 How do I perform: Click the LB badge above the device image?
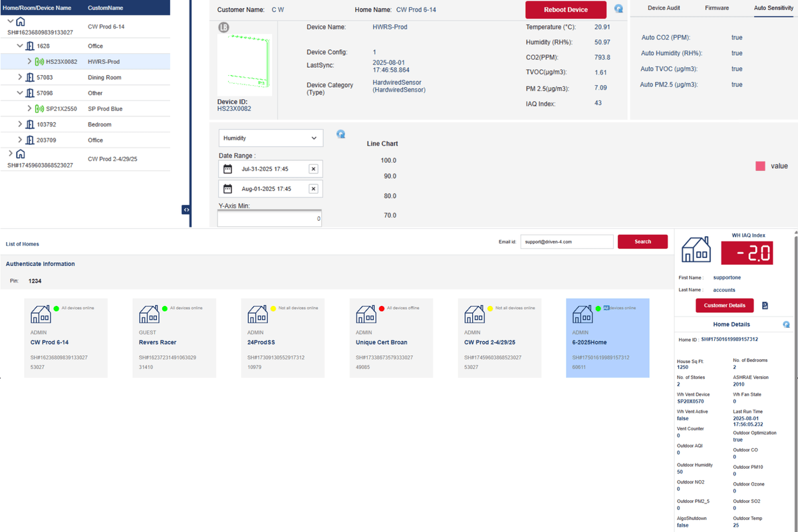coord(223,28)
